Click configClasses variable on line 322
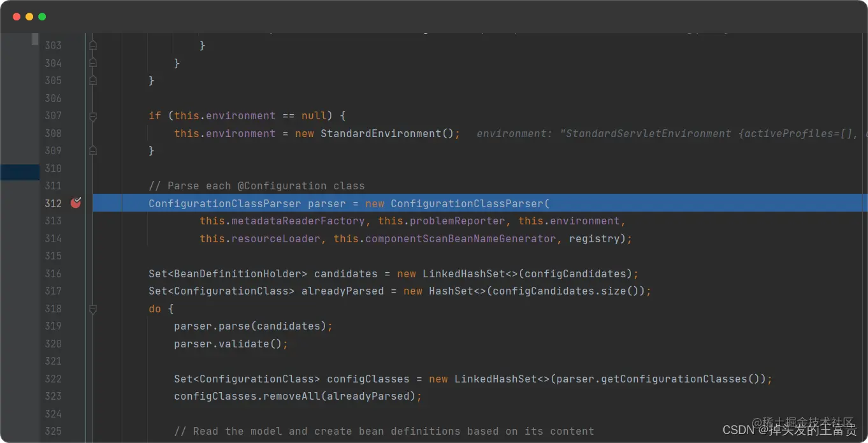The width and height of the screenshot is (868, 443). pyautogui.click(x=368, y=379)
